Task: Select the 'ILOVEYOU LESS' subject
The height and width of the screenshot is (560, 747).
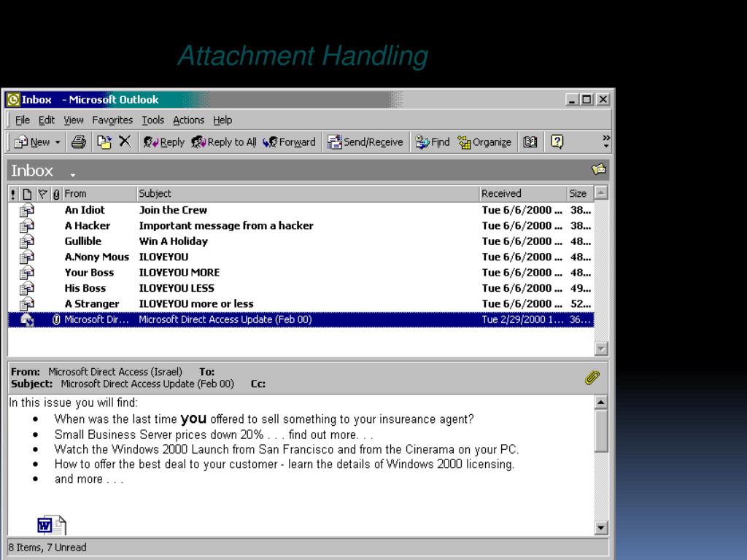Action: point(177,289)
